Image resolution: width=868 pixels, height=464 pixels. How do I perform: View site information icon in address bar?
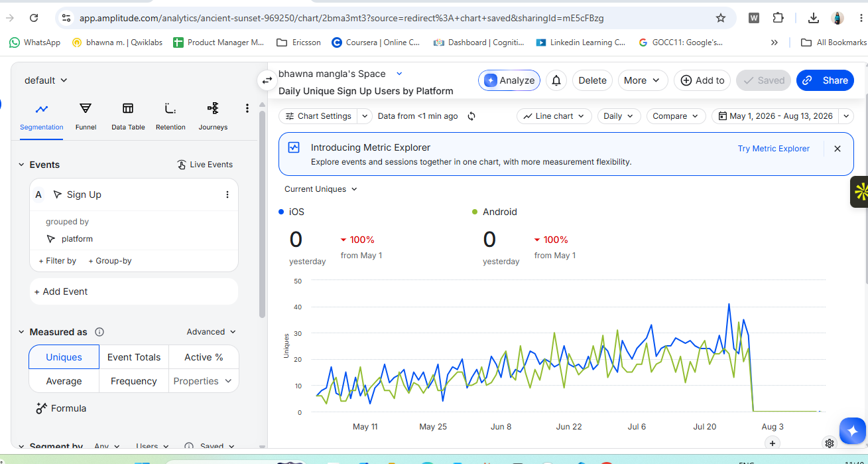tap(66, 18)
